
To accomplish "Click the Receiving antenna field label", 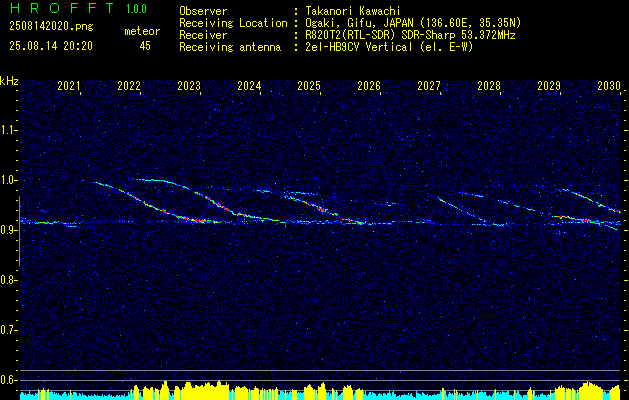I will click(230, 47).
